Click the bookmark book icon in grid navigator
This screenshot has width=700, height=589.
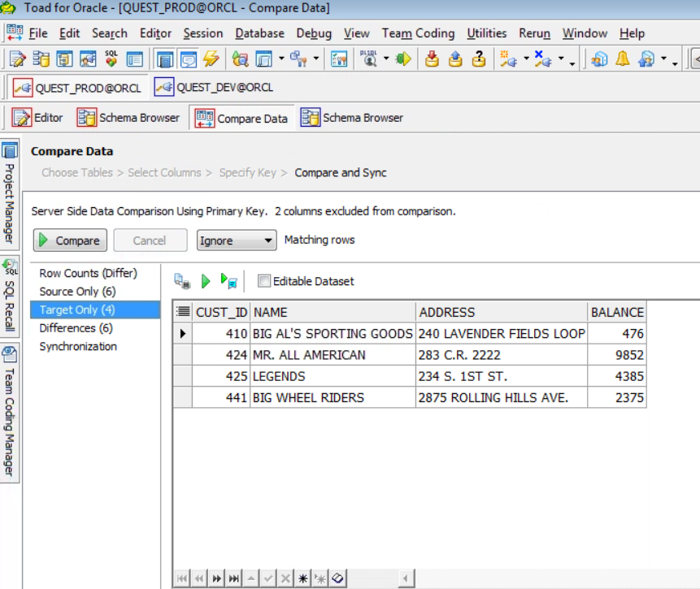(337, 578)
